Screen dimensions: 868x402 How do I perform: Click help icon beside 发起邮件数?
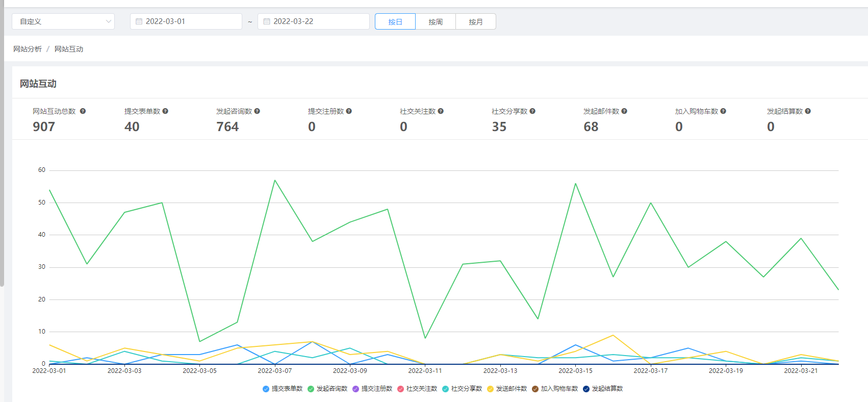click(x=624, y=111)
